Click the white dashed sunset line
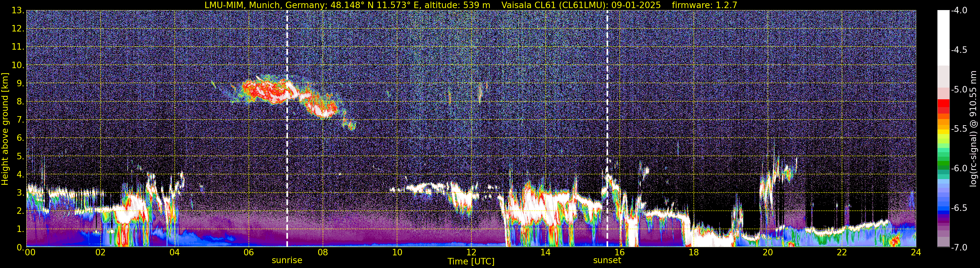Viewport: 980px width, 268px height. click(x=607, y=129)
